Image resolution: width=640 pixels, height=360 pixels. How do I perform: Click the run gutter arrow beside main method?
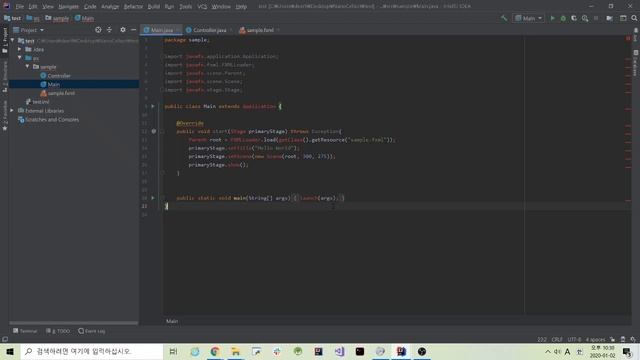153,198
